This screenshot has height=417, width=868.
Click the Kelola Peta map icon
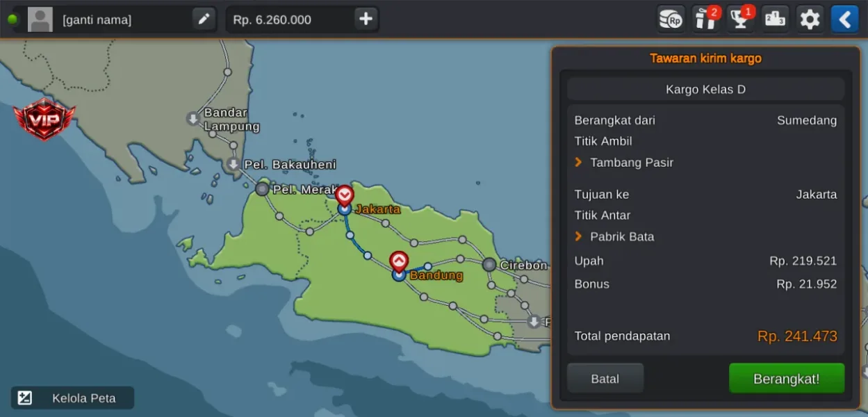pyautogui.click(x=25, y=398)
